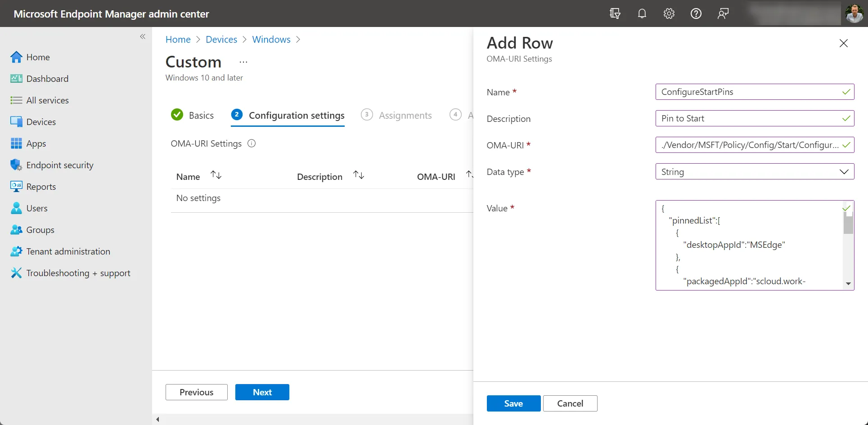Open the Data type String dropdown
The image size is (868, 425).
(755, 171)
